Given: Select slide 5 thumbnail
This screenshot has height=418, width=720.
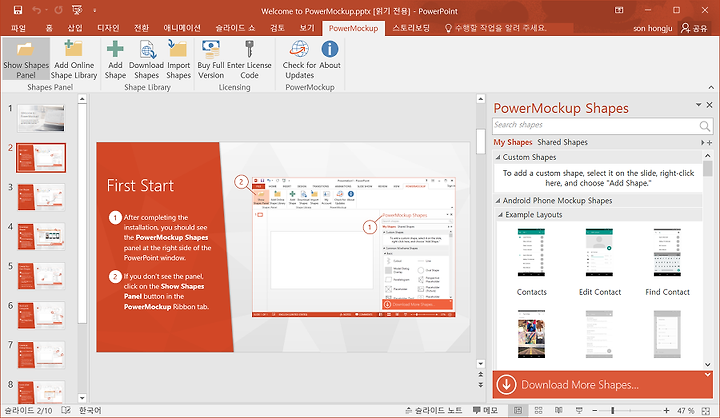Looking at the screenshot, I should 41,276.
